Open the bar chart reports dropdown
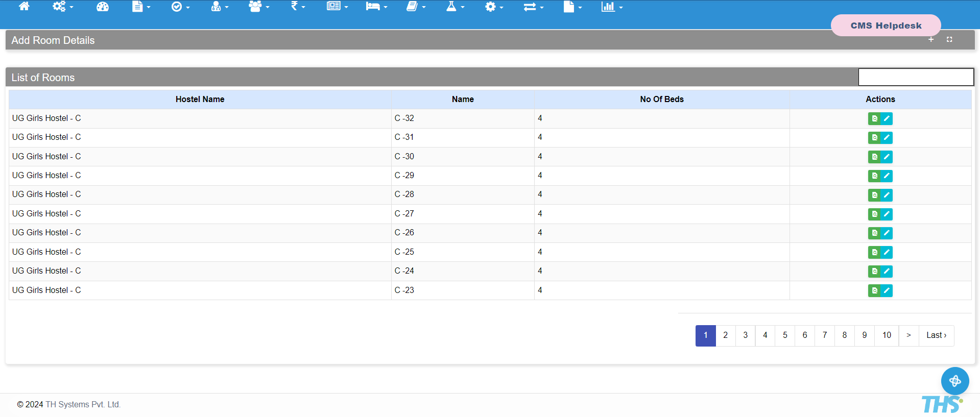The height and width of the screenshot is (417, 980). pos(612,7)
